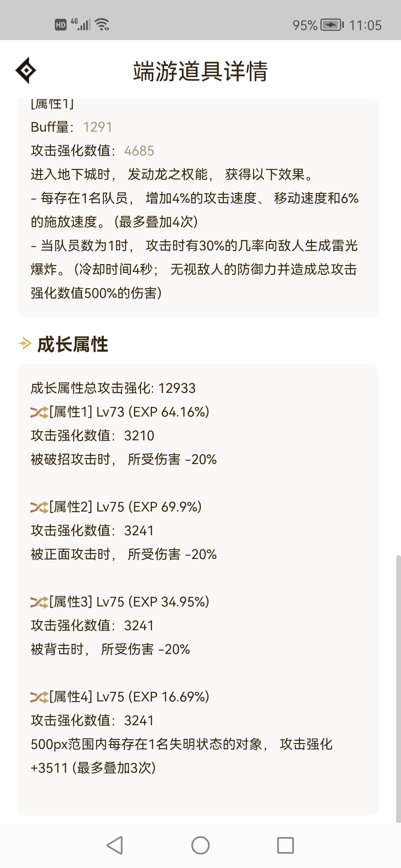Screen dimensions: 401x868
Task: Select the 成长属性 section heading
Action: tap(73, 344)
